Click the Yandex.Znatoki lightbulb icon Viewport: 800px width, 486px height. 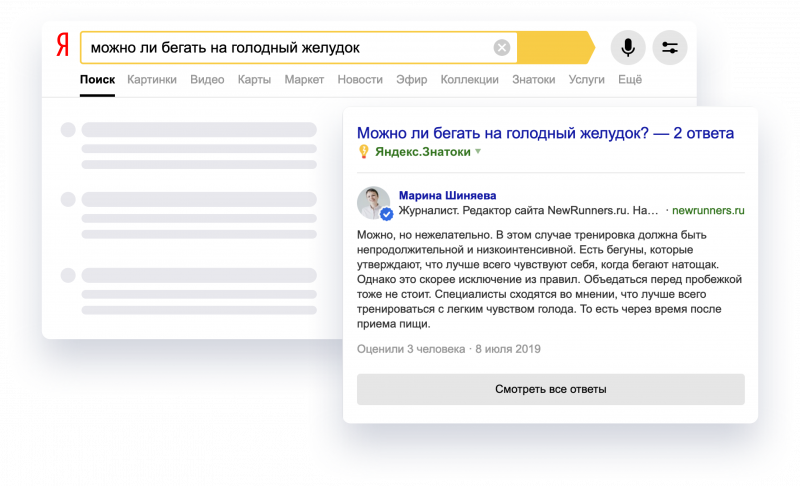pos(364,152)
